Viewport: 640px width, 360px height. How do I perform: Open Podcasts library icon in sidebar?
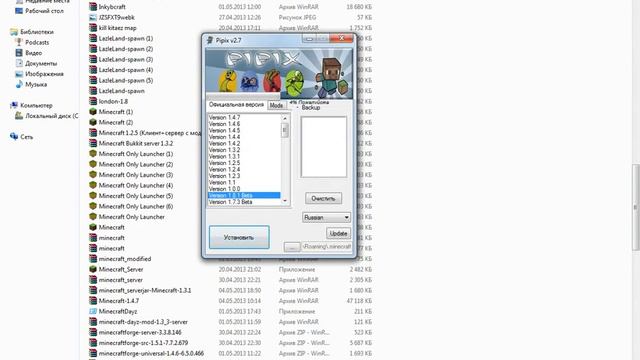19,42
